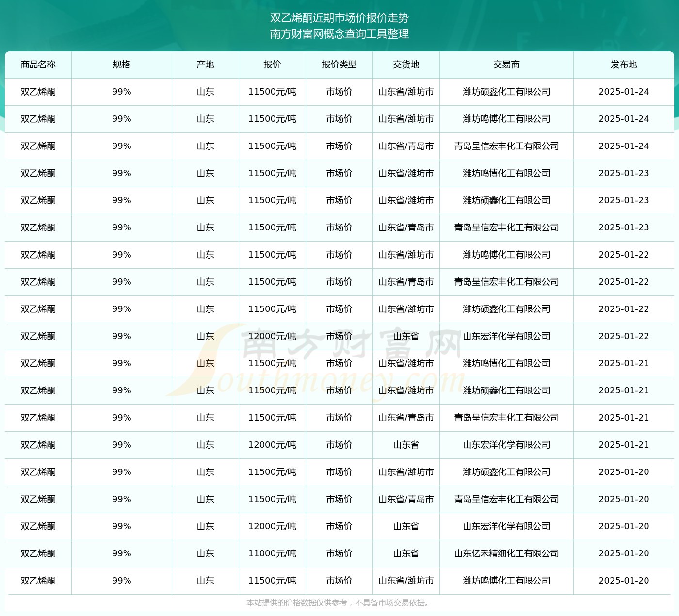This screenshot has width=679, height=616.
Task: Select the 产地 column header
Action: tap(206, 65)
